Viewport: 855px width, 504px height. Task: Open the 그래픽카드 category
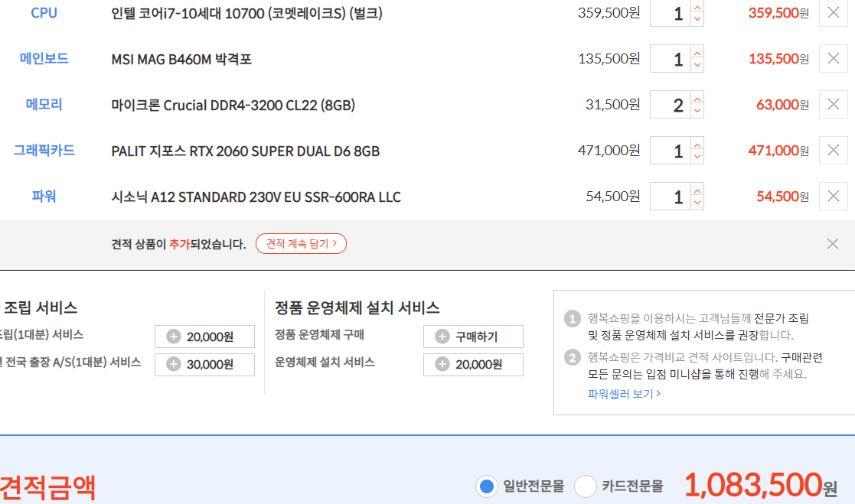[x=44, y=151]
